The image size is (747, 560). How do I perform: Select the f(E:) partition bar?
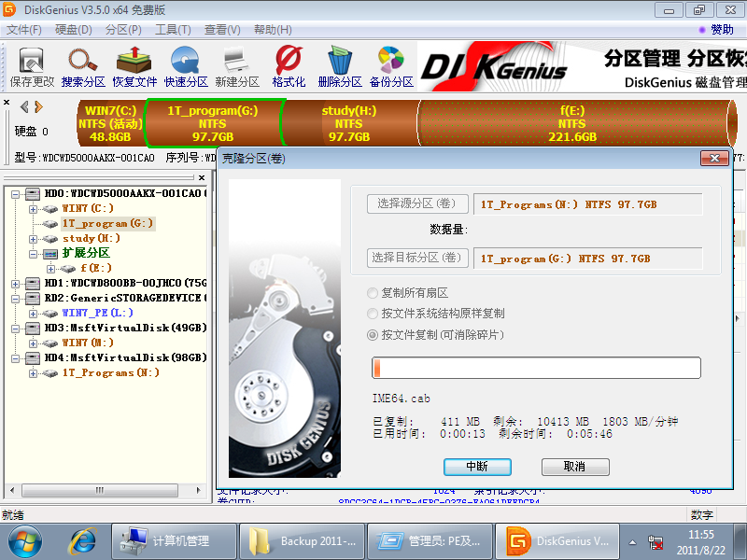(x=572, y=123)
